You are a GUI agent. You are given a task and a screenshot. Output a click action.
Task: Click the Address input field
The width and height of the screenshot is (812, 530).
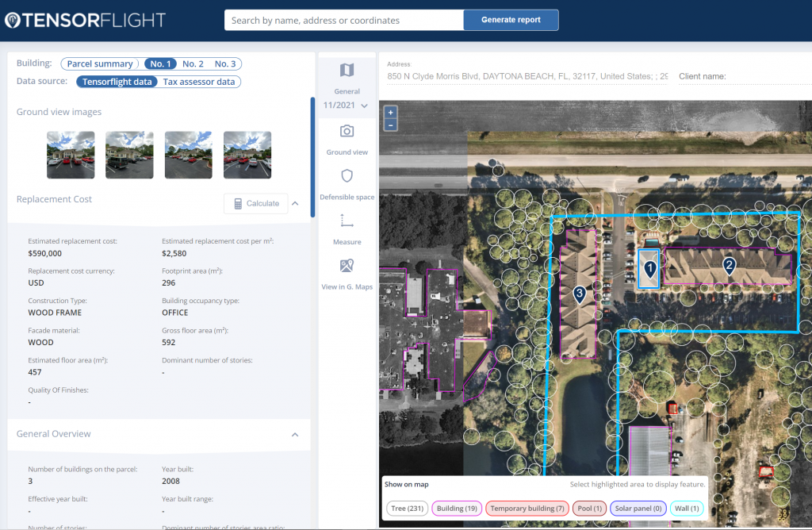point(527,76)
